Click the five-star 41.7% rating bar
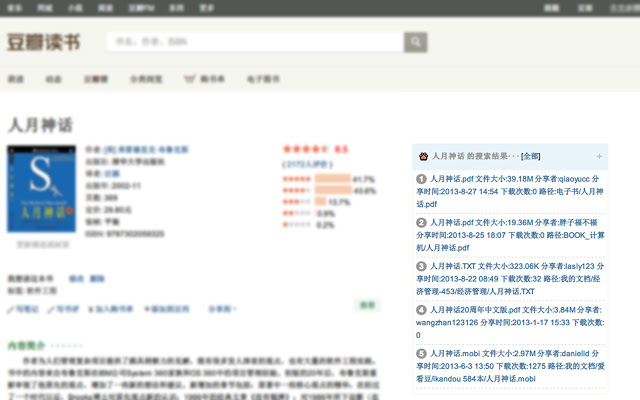The width and height of the screenshot is (640, 400). click(333, 179)
